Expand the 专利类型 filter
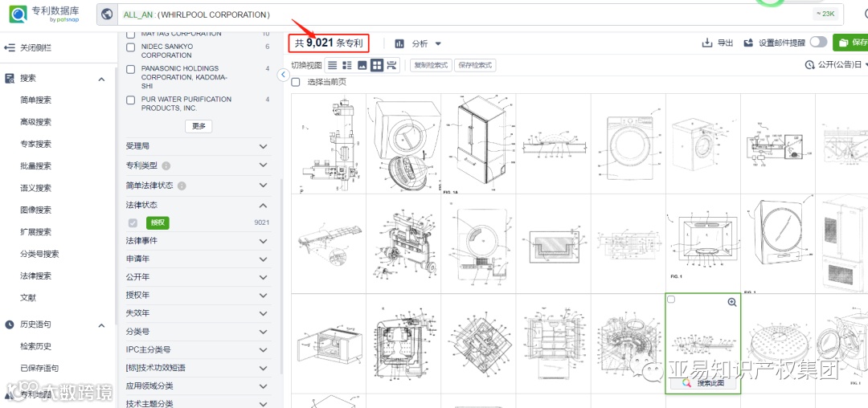This screenshot has width=868, height=408. (x=264, y=166)
